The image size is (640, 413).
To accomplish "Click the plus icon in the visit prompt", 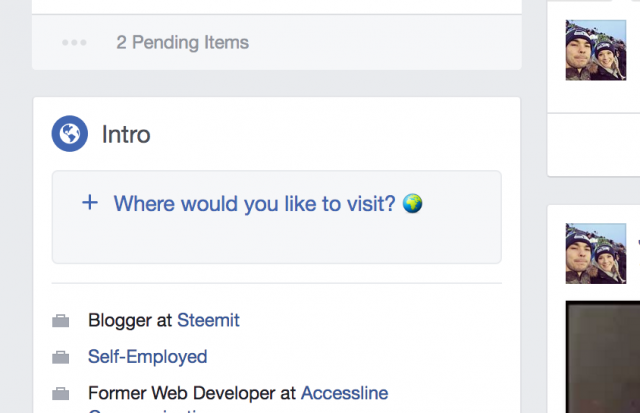I will [x=90, y=202].
